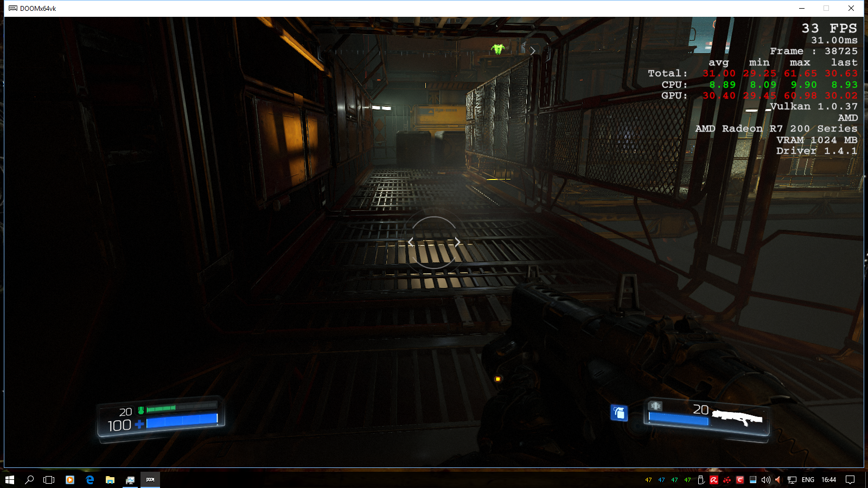Open the red C tray icon
The height and width of the screenshot is (488, 868).
[740, 480]
